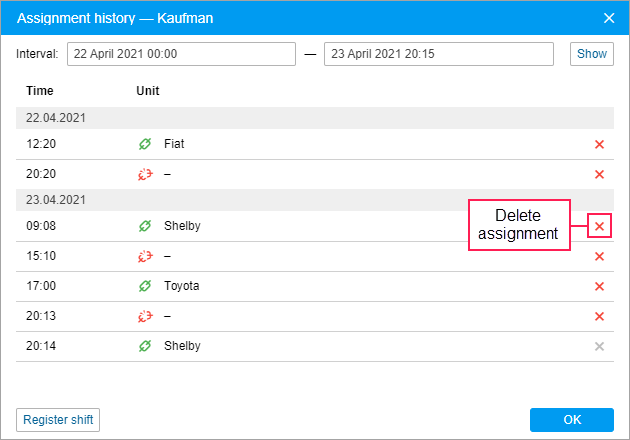Screen dimensions: 630x440
Task: Click the greyed delete icon for 20:14 Shelby
Action: point(599,346)
